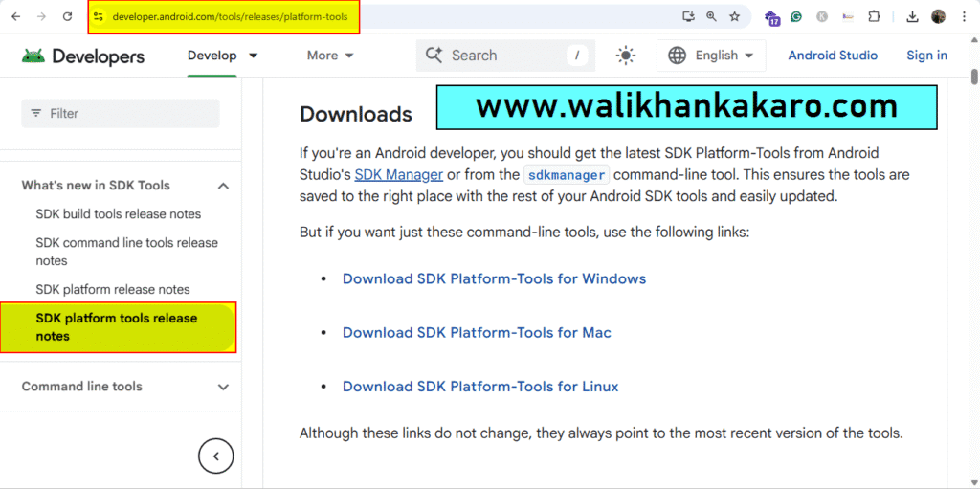Open the purple extension with badge 17
Viewport: 980px width, 489px height.
tap(772, 17)
